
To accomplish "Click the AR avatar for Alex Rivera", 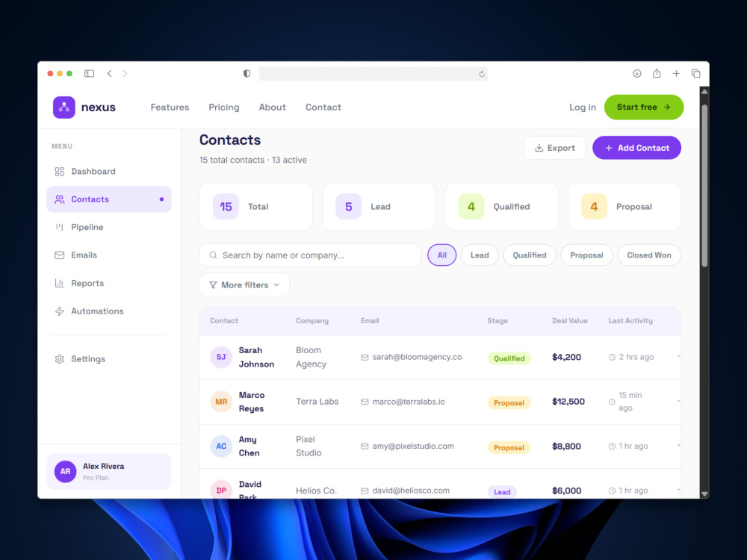I will tap(65, 471).
